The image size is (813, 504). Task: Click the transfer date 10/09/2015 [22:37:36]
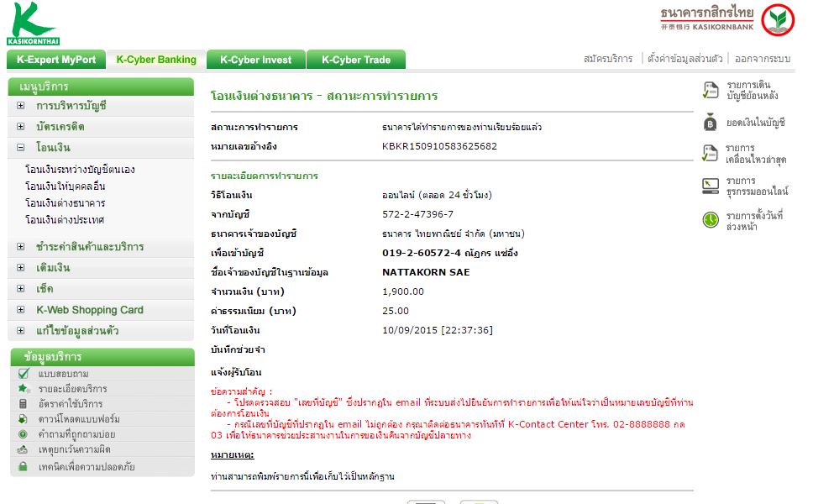(x=438, y=330)
